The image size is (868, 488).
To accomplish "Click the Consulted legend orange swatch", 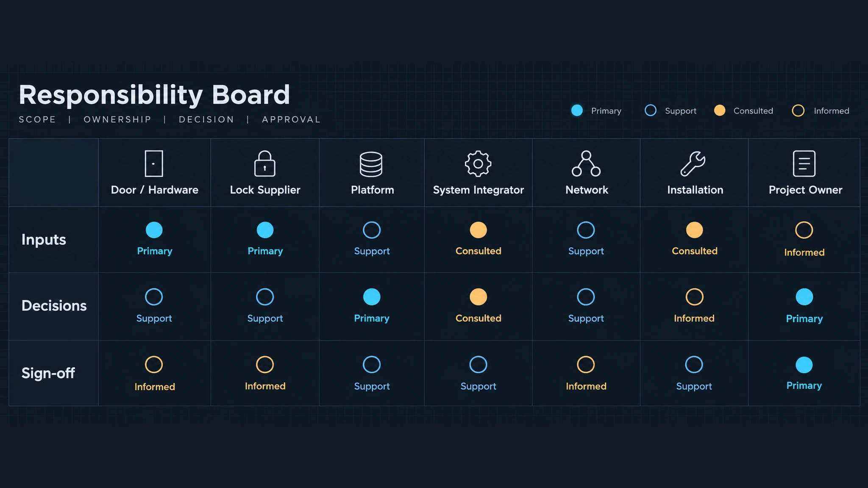I will click(720, 111).
